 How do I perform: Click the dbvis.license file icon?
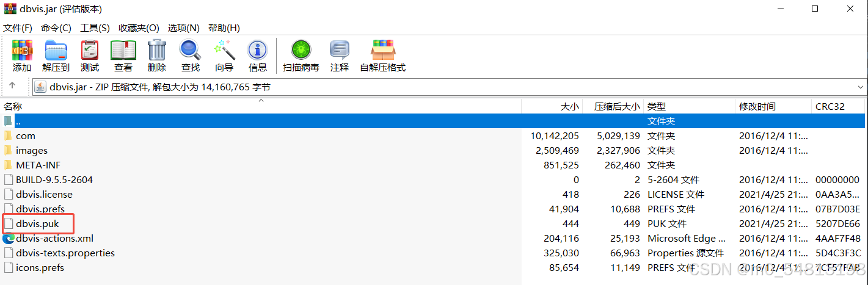tap(8, 194)
